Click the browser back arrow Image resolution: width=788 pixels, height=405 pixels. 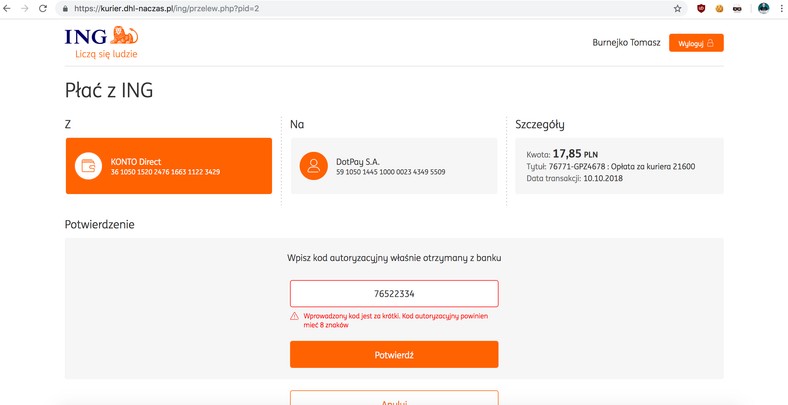pos(9,8)
